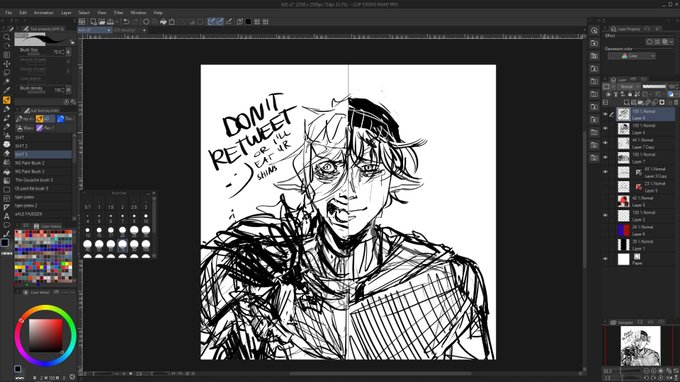Image resolution: width=680 pixels, height=382 pixels.
Task: Open the Window menu
Action: pyautogui.click(x=138, y=13)
